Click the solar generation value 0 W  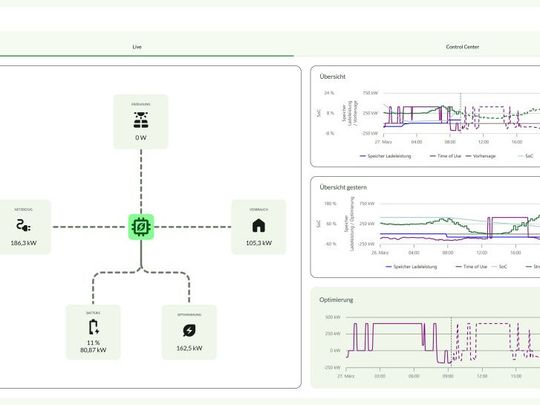(x=141, y=138)
